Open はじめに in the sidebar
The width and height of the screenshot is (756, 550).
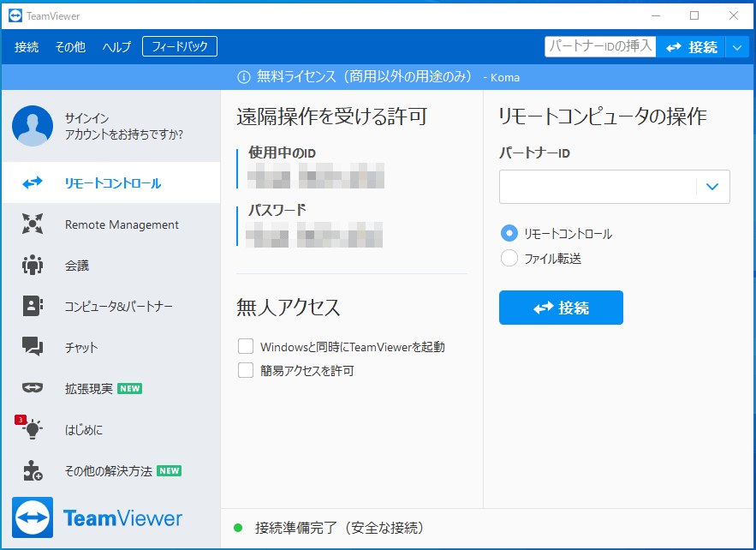tap(111, 429)
